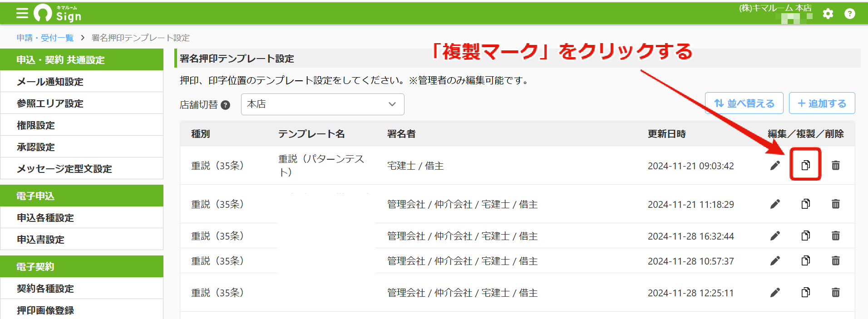Viewport: 868px width, 319px height.
Task: Show the 店舗切替 help tooltip icon
Action: pos(225,105)
